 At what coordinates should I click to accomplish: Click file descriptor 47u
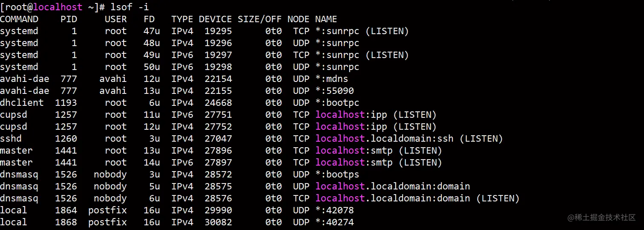click(x=152, y=31)
